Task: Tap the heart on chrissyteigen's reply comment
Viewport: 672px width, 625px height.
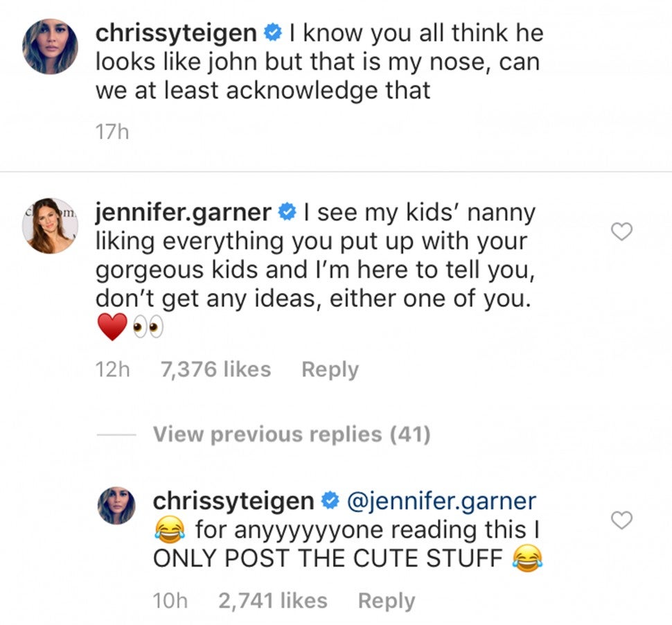Action: [623, 520]
